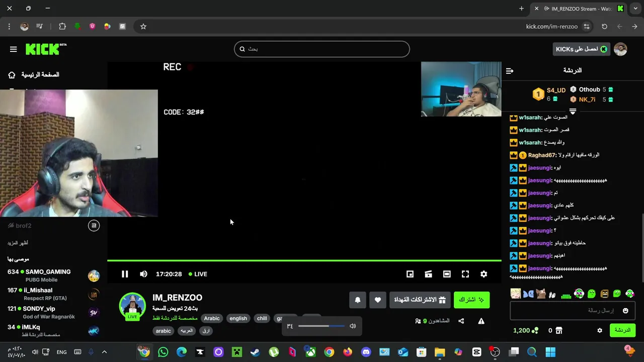Pause the live stream playback
Screen dimensions: 644x362
point(125,274)
